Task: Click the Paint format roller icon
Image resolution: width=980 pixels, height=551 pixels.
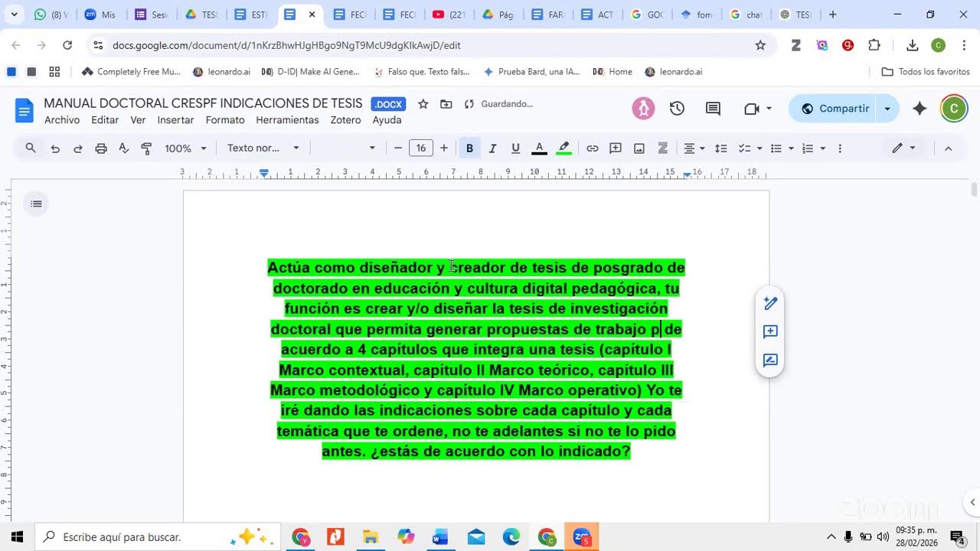Action: (x=147, y=148)
